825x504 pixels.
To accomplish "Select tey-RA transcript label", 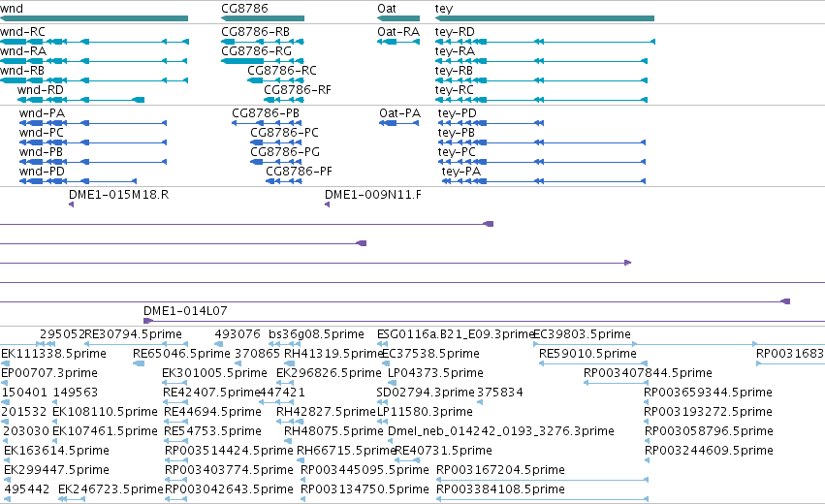I will (455, 51).
